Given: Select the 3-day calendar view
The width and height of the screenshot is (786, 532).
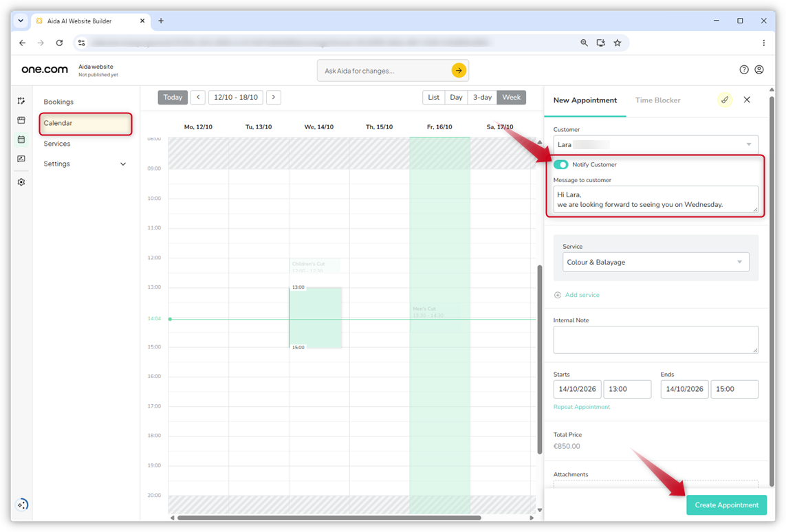Looking at the screenshot, I should pos(482,97).
